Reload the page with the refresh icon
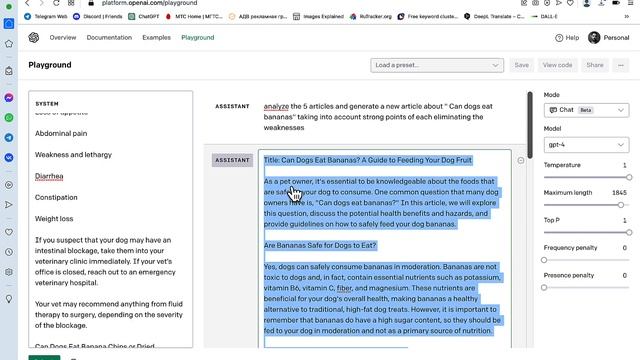Viewport: 640px width, 360px height. coord(56,3)
